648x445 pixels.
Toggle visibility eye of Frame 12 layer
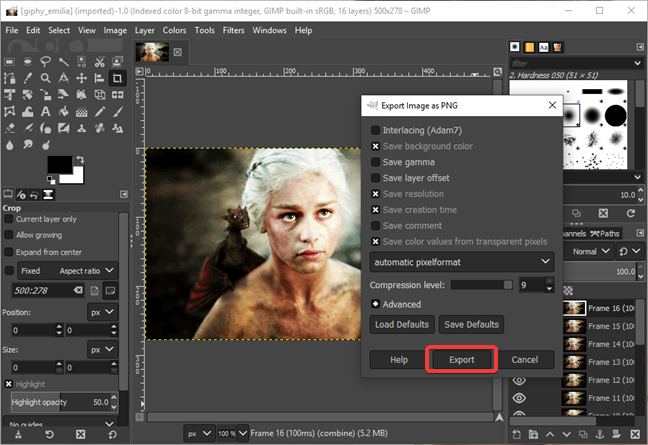point(519,380)
